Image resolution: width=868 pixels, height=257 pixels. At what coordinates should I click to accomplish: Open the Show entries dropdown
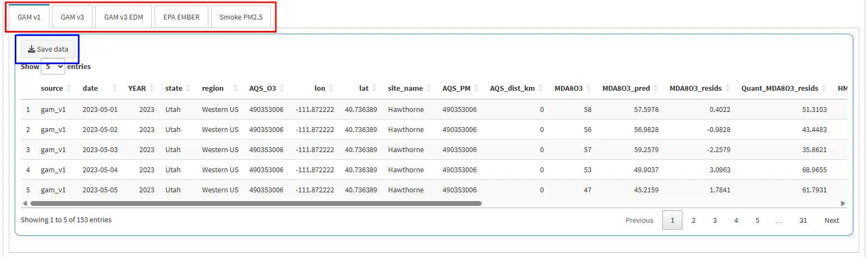(x=53, y=67)
